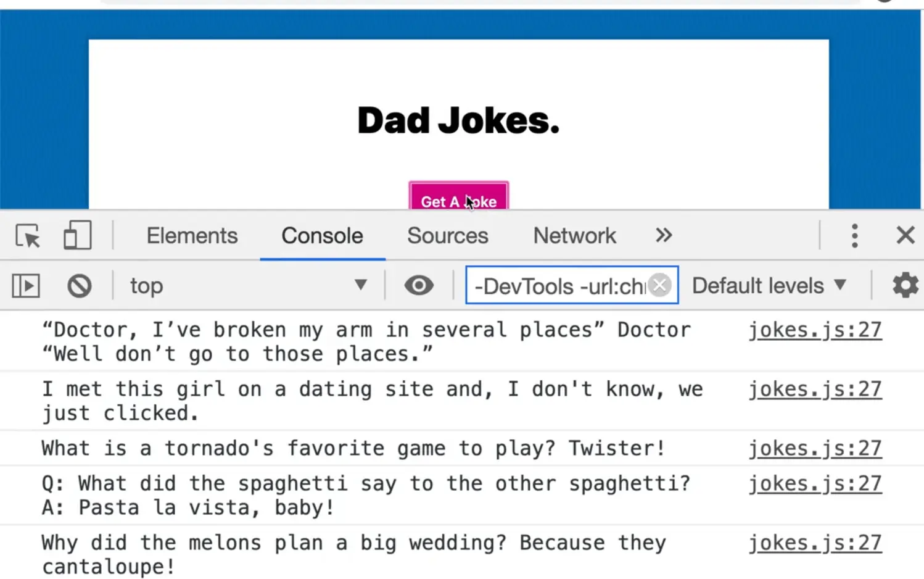This screenshot has height=579, width=924.
Task: Toggle the device toolbar icon
Action: [77, 236]
